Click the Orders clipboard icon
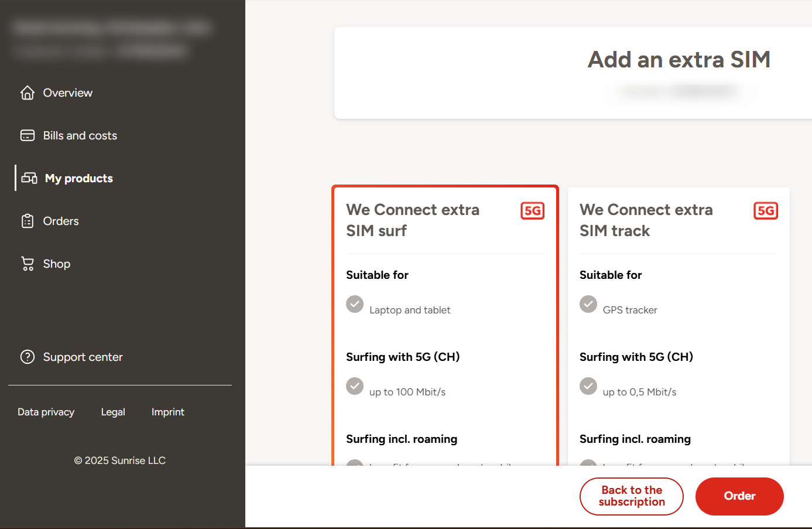 [28, 221]
